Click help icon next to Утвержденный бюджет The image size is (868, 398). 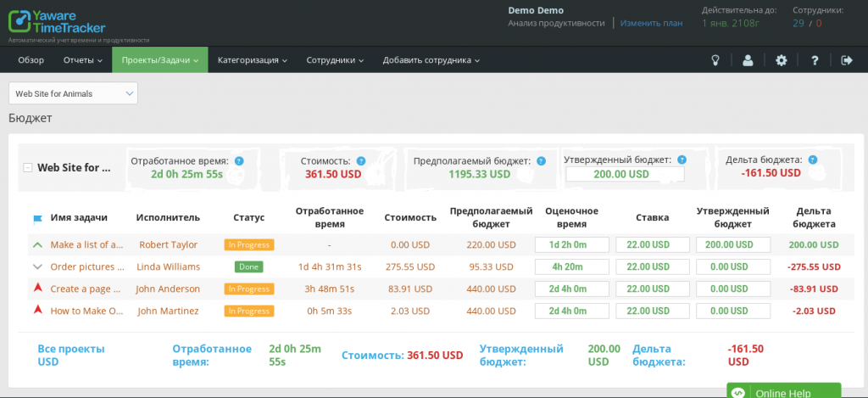point(682,160)
